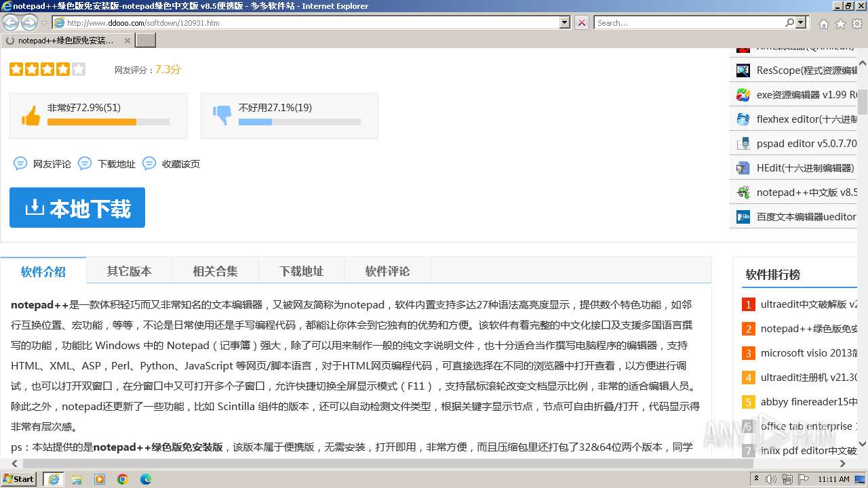Click the bubble icon beside 收藏该页

click(x=149, y=163)
